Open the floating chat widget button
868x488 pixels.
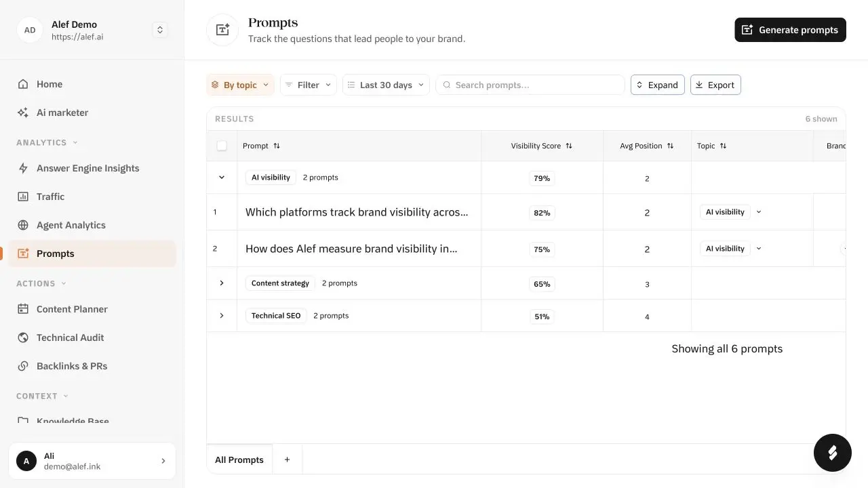pos(833,453)
